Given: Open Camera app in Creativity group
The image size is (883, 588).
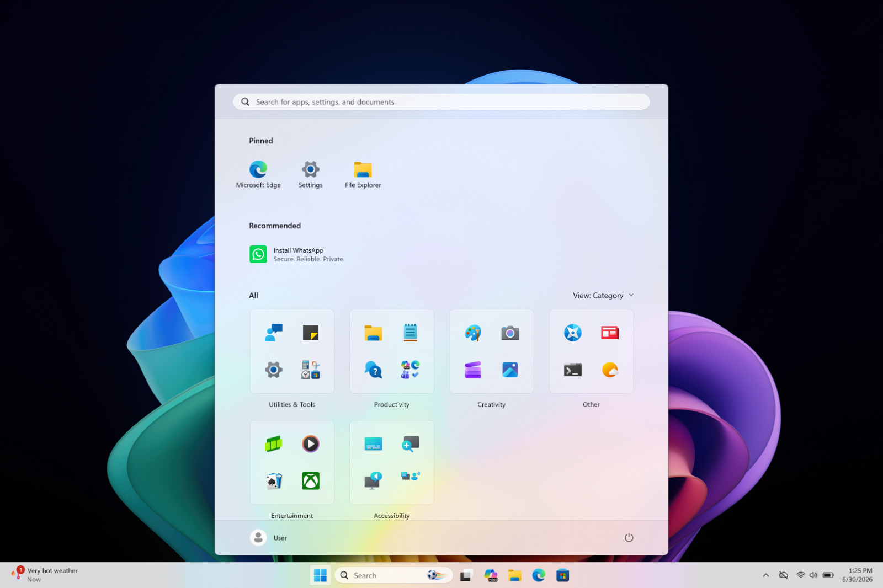Looking at the screenshot, I should (510, 333).
